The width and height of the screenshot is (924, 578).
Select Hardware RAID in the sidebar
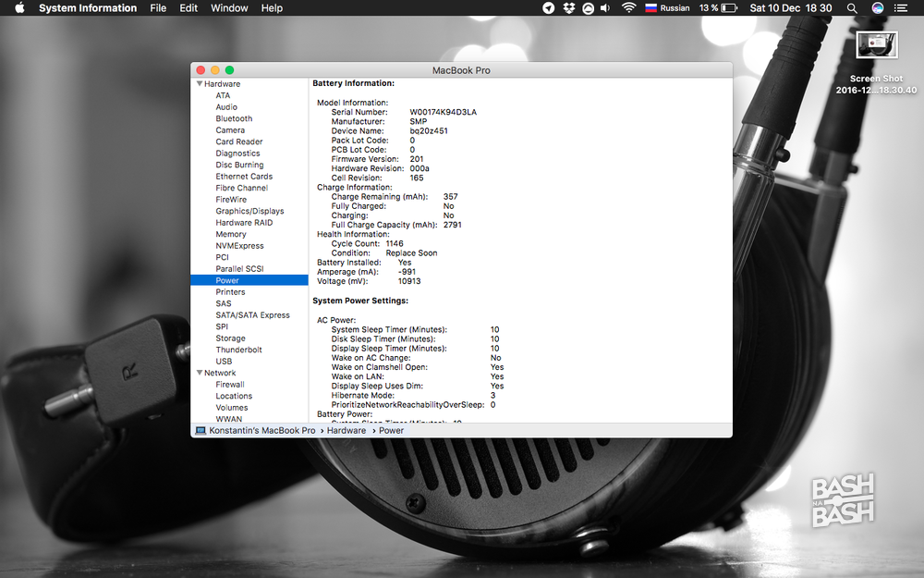tap(244, 222)
